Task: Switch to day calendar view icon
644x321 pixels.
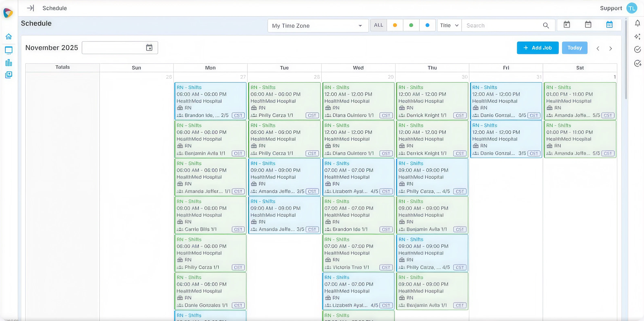Action: 567,25
